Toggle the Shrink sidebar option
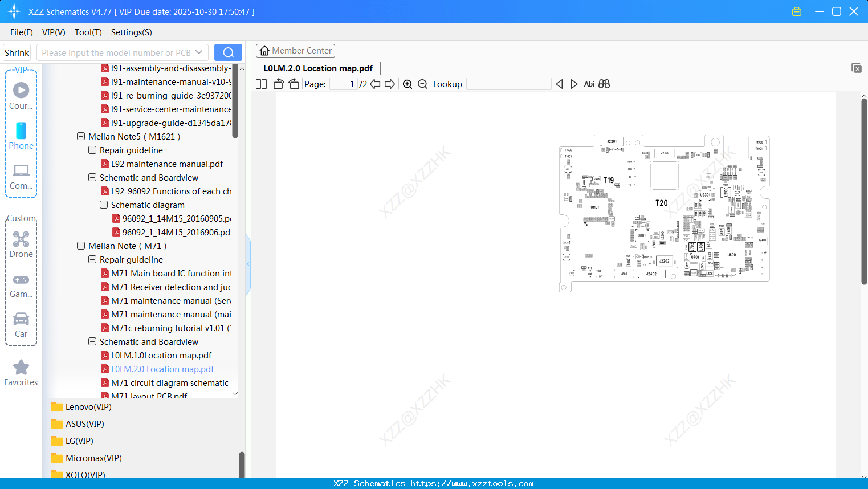868x489 pixels. click(17, 52)
